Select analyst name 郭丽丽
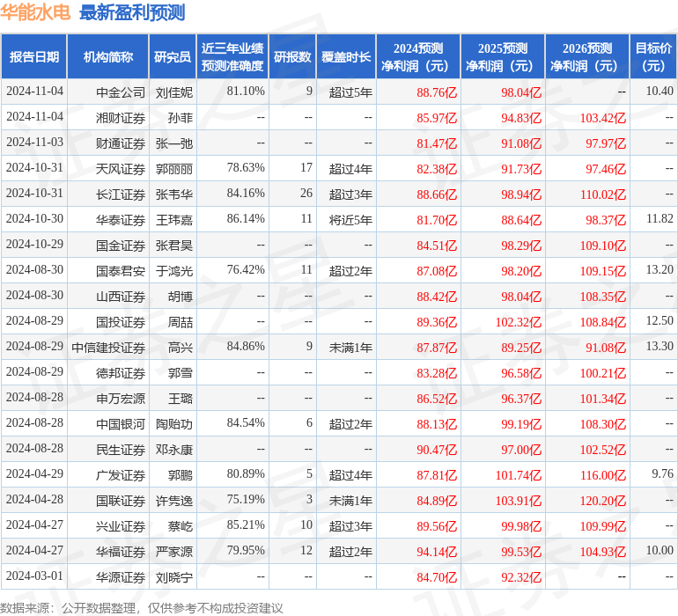The width and height of the screenshot is (678, 616). click(x=173, y=169)
